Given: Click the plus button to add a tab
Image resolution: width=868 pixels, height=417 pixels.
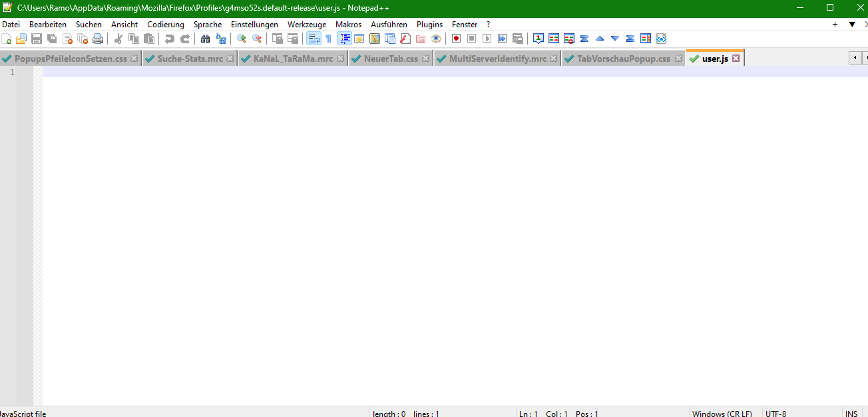Looking at the screenshot, I should click(835, 25).
